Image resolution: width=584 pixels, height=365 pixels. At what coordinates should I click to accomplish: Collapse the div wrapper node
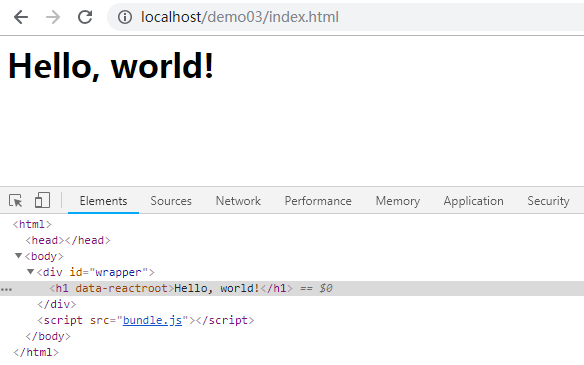[x=31, y=272]
